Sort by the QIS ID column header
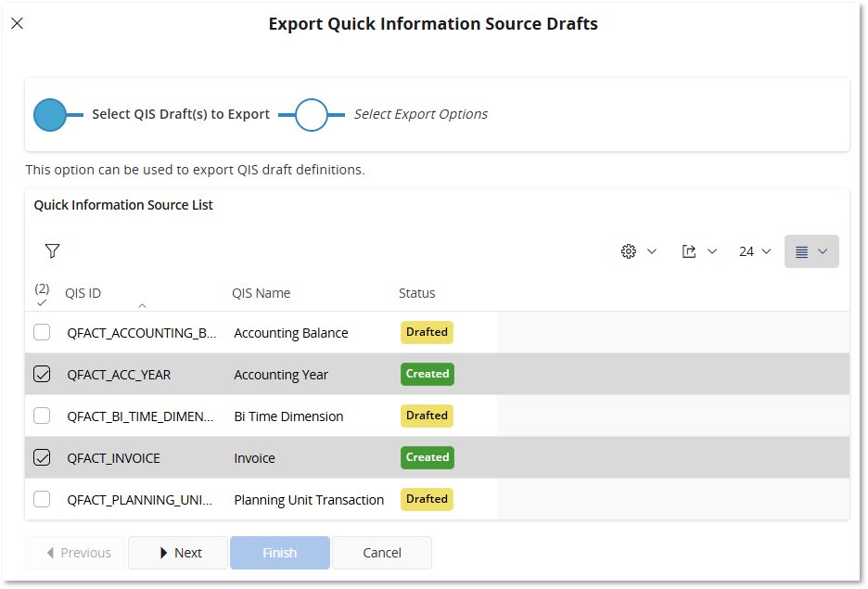 83,293
